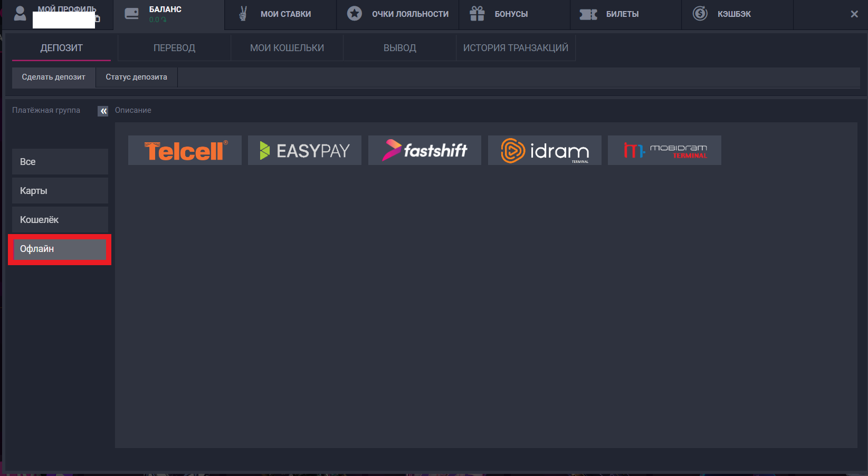868x476 pixels.
Task: Click the balance wallet icon
Action: [132, 14]
